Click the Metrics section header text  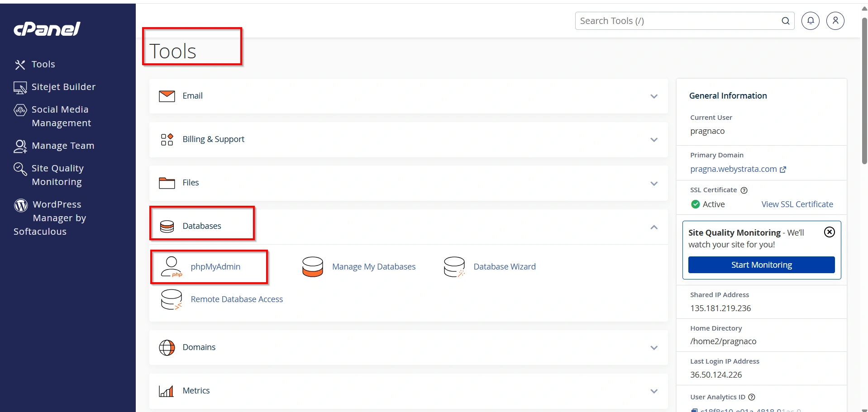(196, 391)
